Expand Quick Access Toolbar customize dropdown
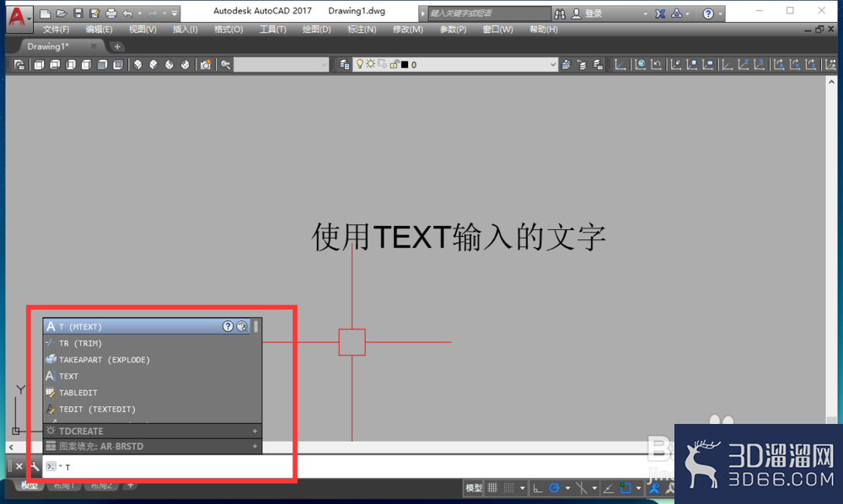Image resolution: width=843 pixels, height=504 pixels. (x=175, y=13)
